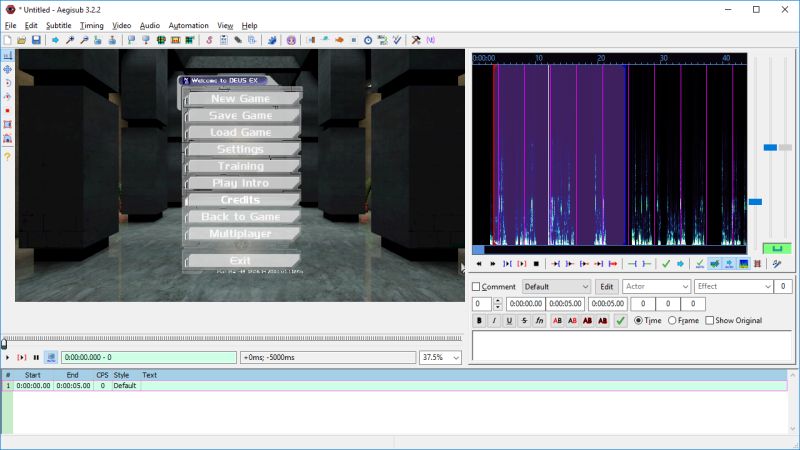Apply underline with U button
The height and width of the screenshot is (450, 800).
(509, 320)
